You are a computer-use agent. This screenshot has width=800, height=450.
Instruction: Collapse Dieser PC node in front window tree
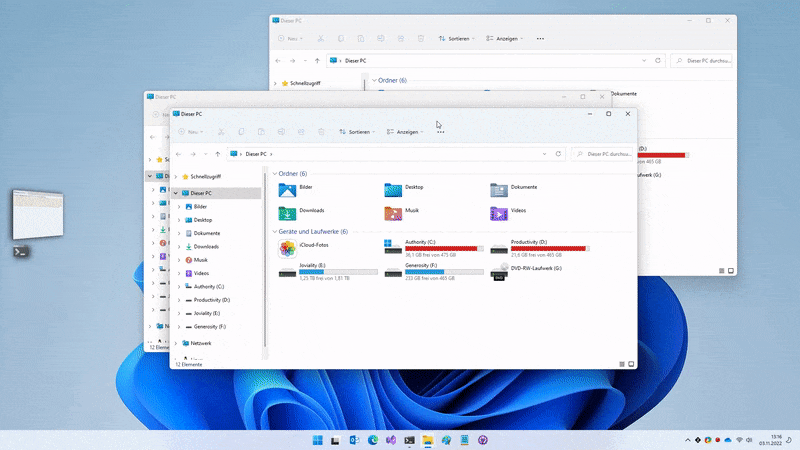(x=176, y=193)
